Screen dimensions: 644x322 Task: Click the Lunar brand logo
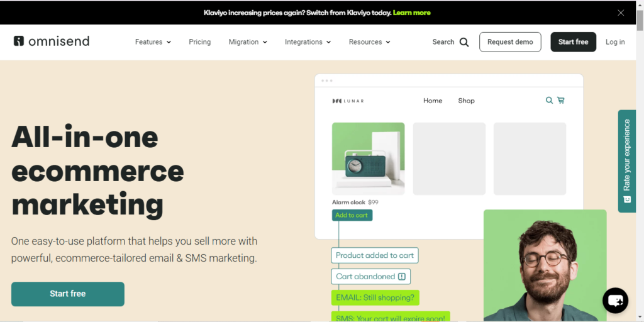(348, 101)
